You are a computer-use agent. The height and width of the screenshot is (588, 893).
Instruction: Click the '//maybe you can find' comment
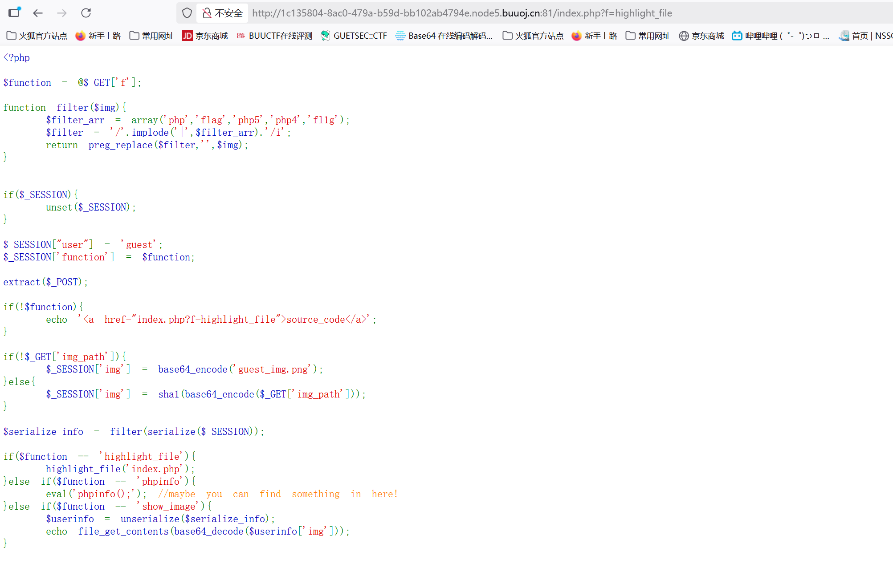click(278, 494)
